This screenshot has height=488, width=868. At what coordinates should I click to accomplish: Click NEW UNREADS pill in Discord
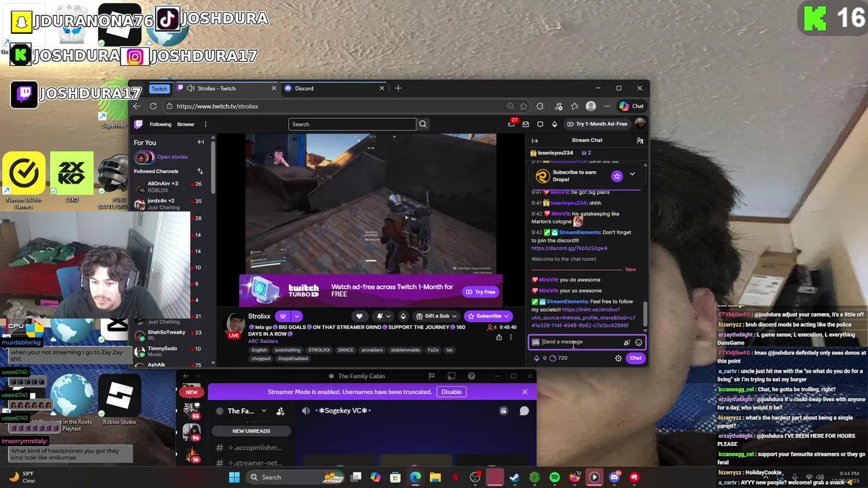click(x=251, y=431)
